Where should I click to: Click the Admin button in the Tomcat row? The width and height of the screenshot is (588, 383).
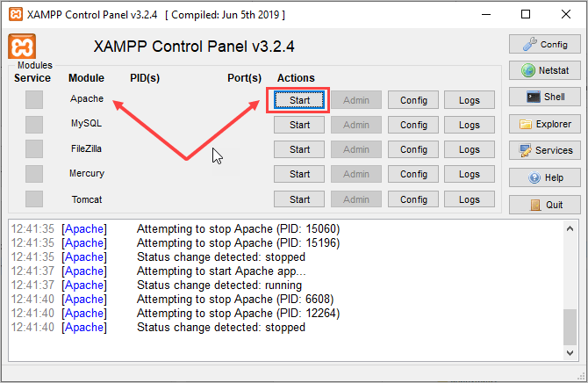point(356,199)
